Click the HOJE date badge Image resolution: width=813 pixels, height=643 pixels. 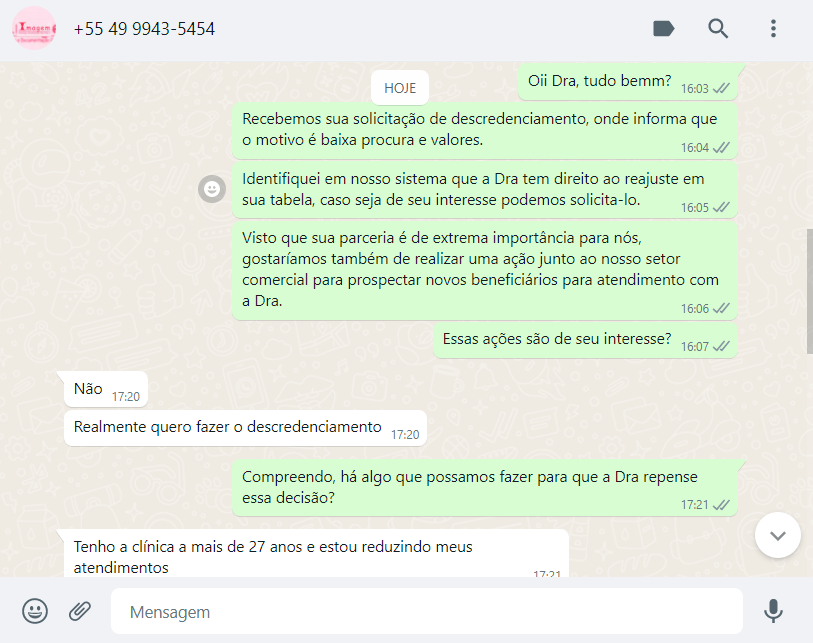click(x=400, y=88)
